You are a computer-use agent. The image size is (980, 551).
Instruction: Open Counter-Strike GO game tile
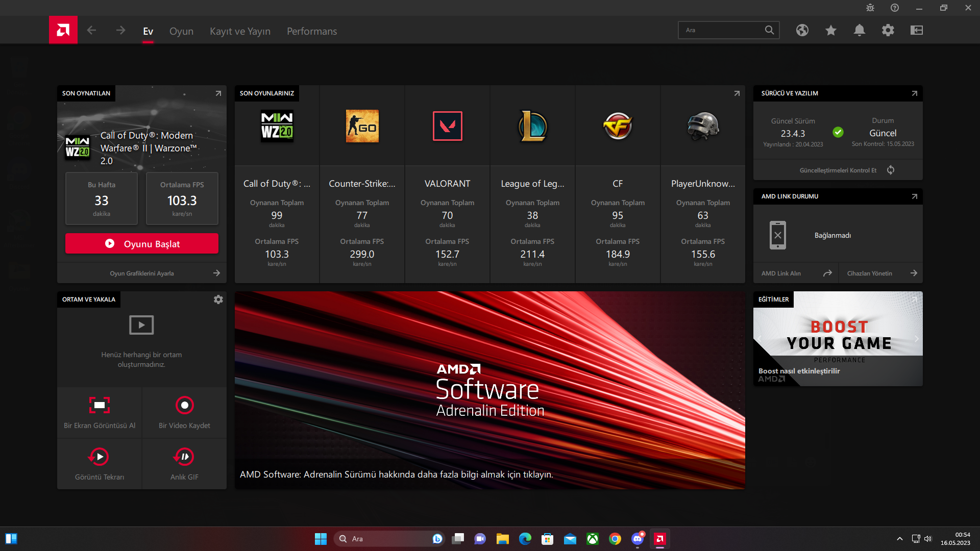[362, 184]
